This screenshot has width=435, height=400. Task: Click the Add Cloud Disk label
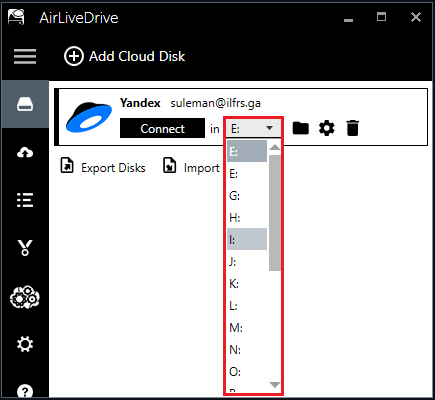click(137, 56)
